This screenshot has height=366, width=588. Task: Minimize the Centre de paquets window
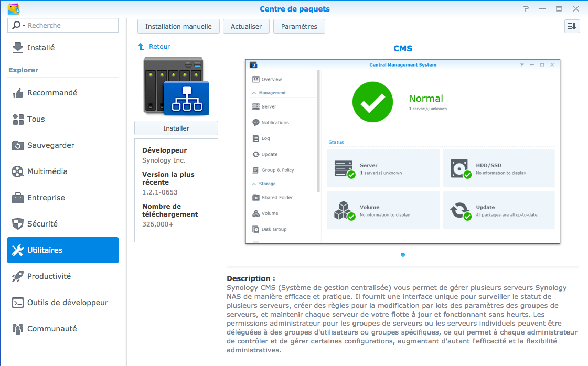(x=542, y=8)
